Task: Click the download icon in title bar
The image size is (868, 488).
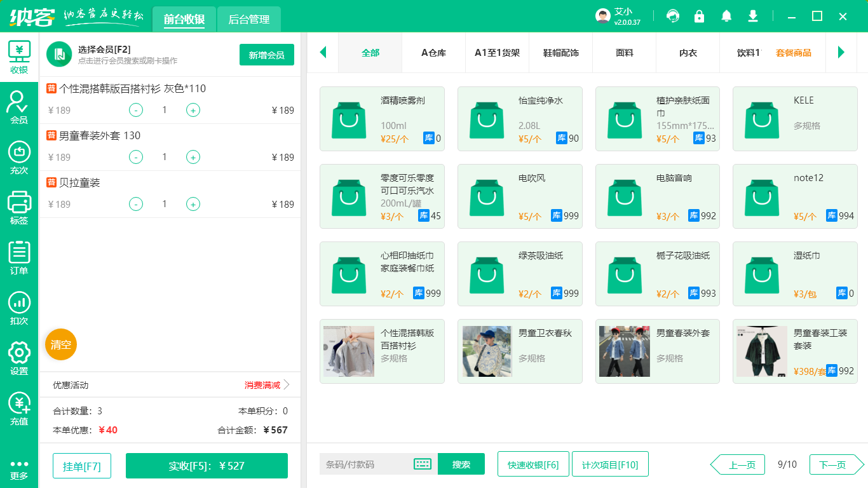Action: 753,16
